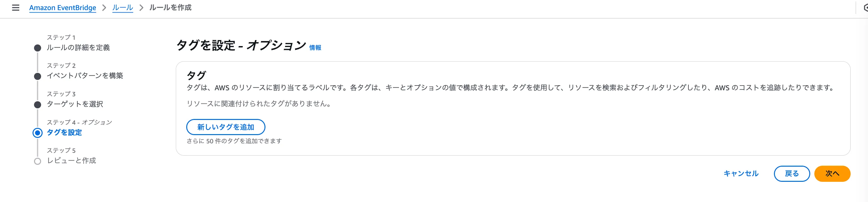Screen dimensions: 868x202
Task: Open the hamburger navigation menu
Action: [15, 8]
